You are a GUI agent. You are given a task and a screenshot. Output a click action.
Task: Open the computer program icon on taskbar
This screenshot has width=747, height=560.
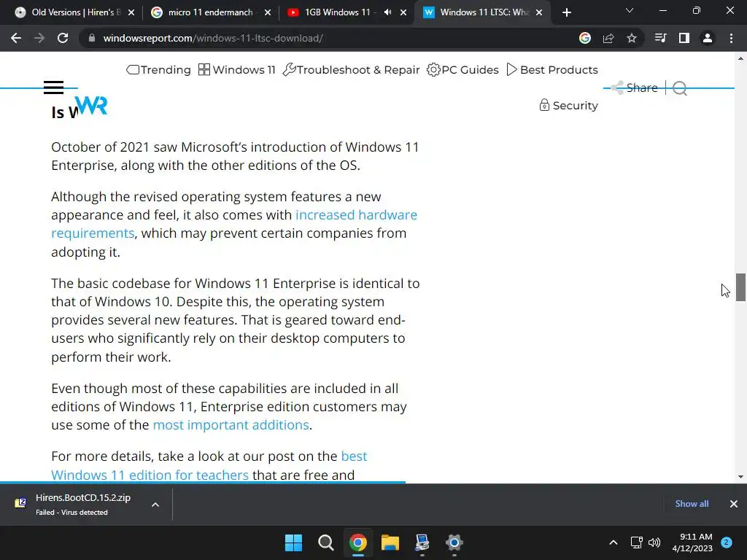(x=422, y=542)
